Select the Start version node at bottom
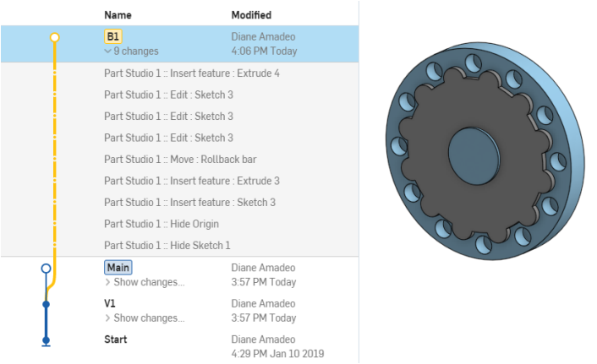The width and height of the screenshot is (597, 364). [46, 340]
